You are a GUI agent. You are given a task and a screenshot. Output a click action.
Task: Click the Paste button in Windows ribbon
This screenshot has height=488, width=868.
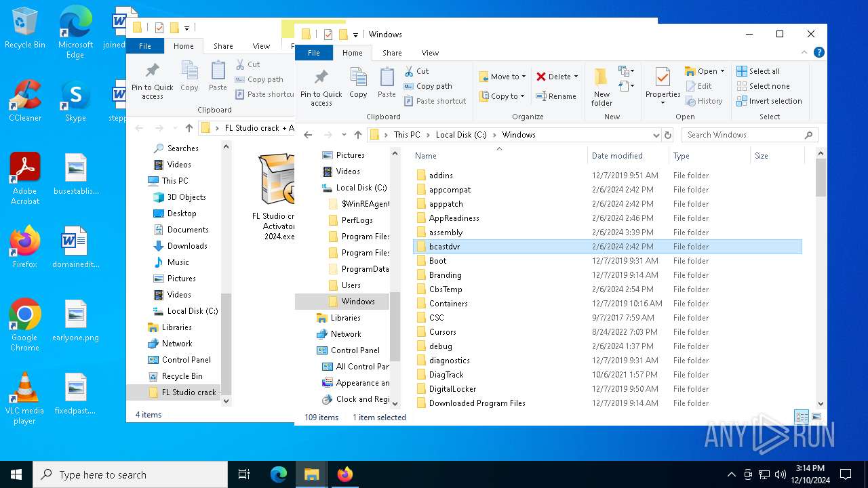tap(387, 84)
